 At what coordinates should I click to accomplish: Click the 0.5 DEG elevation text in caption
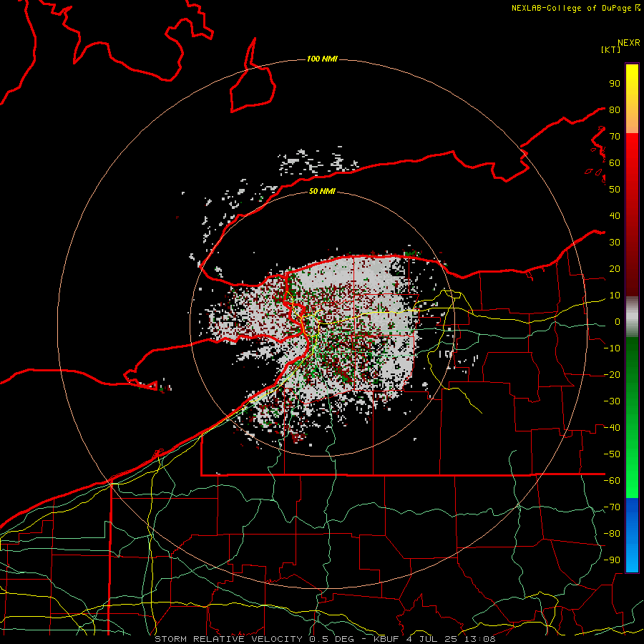coord(331,639)
